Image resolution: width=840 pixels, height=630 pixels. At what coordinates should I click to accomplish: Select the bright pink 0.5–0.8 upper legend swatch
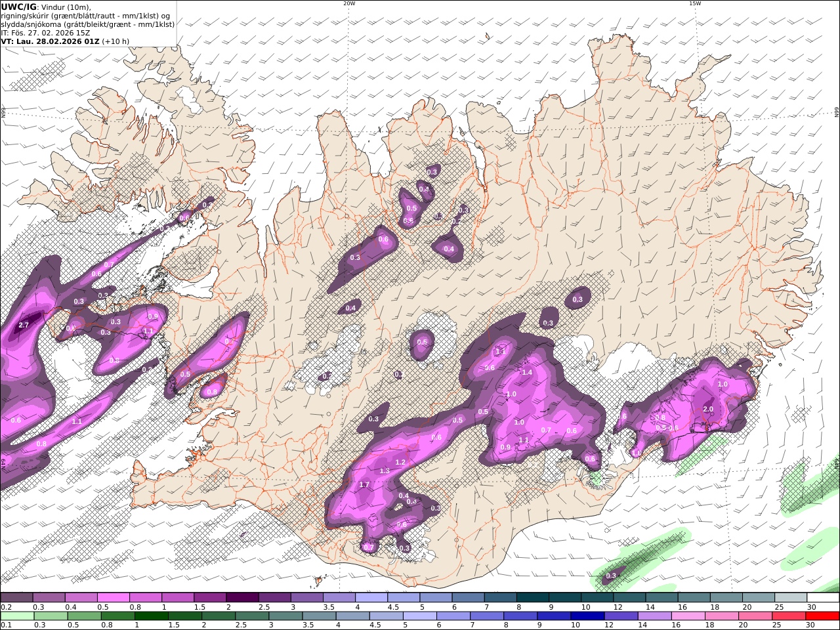pos(113,598)
